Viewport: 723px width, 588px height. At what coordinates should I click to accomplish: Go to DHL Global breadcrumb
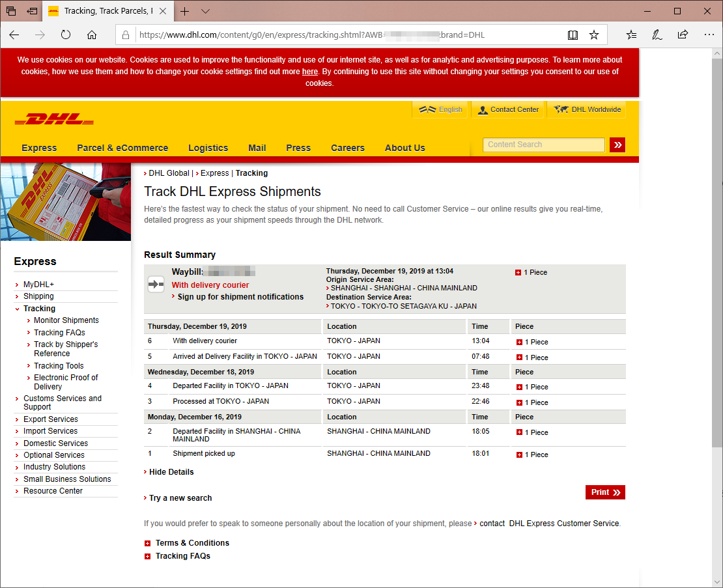coord(169,173)
